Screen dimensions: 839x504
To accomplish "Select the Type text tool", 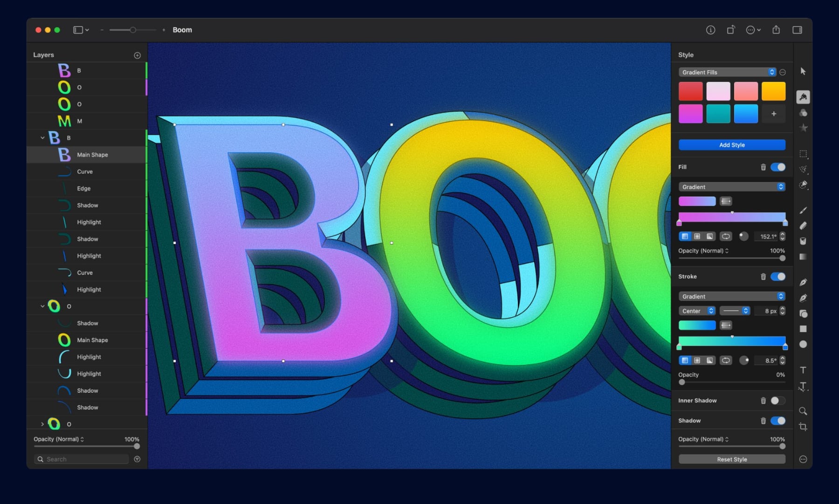I will tap(803, 370).
